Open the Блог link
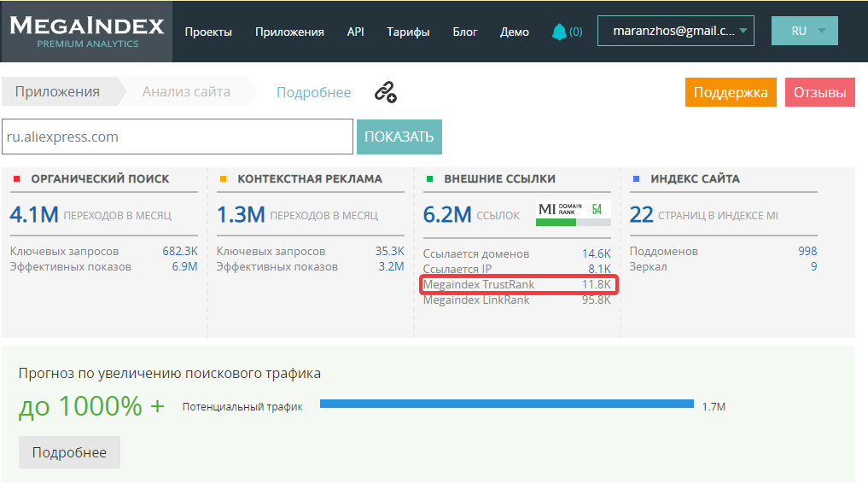 tap(465, 32)
